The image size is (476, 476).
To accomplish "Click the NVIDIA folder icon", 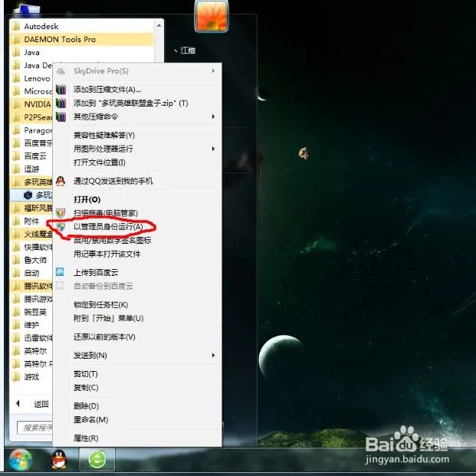I will 16,104.
